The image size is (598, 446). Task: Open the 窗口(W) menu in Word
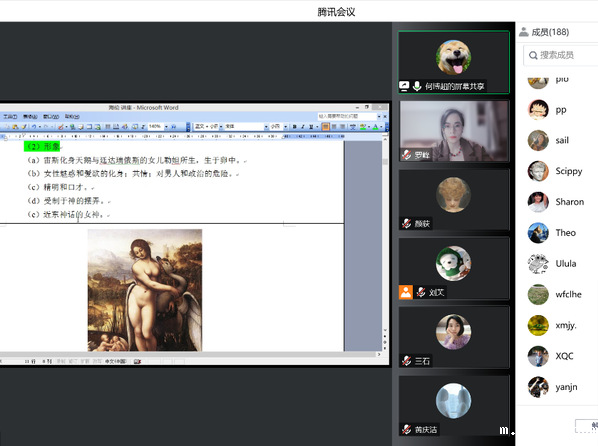coord(51,116)
